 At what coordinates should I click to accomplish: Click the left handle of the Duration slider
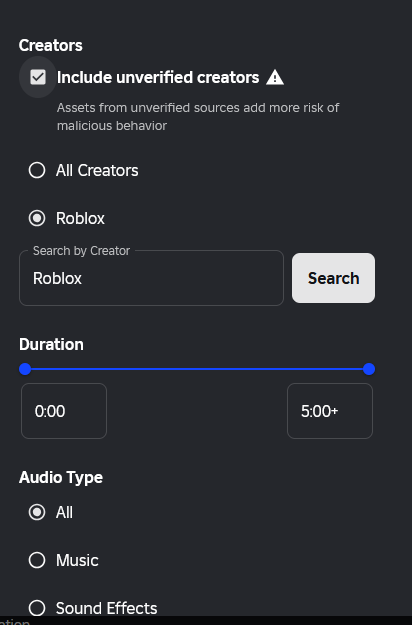point(25,369)
